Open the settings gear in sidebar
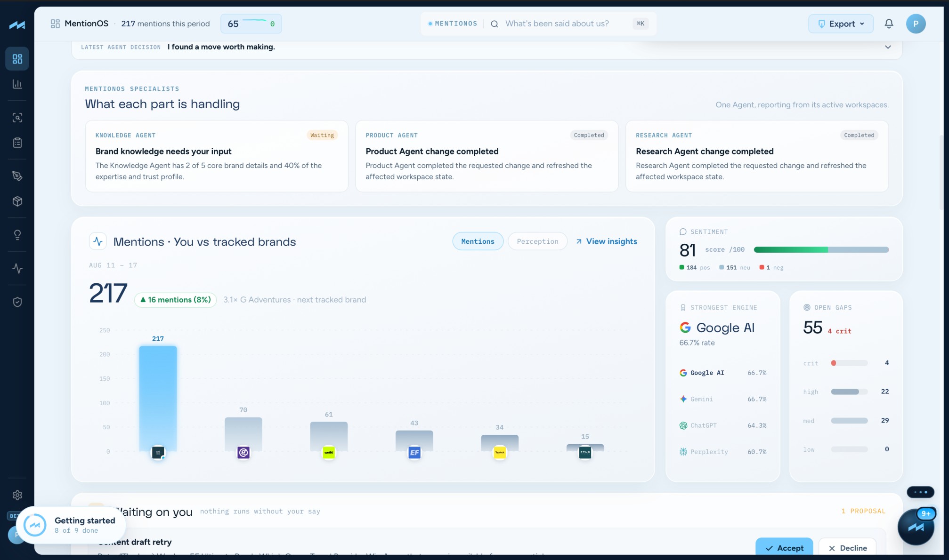949x560 pixels. point(17,495)
